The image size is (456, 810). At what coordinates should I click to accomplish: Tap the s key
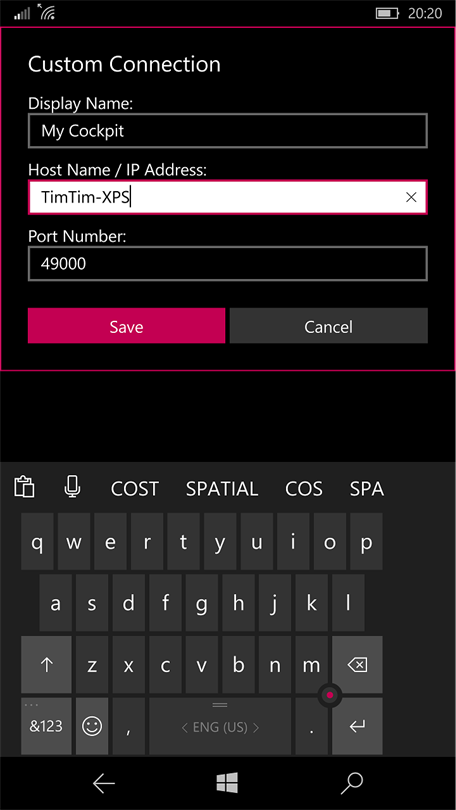(92, 603)
